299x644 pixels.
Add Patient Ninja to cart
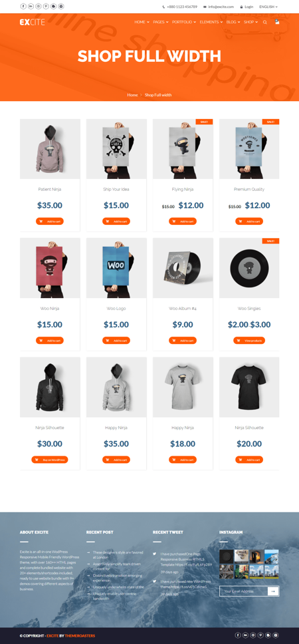(x=50, y=222)
